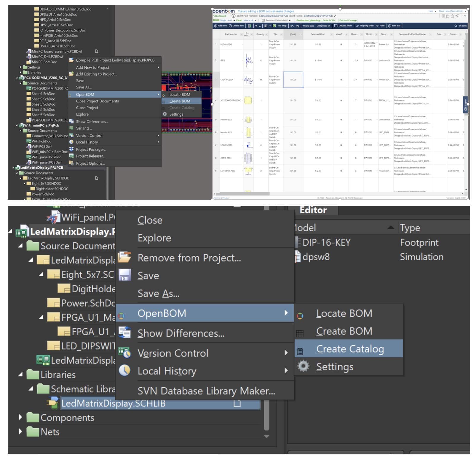Screen dimensions: 476x458
Task: Click Project Packager icon in upper context menu
Action: 71,150
